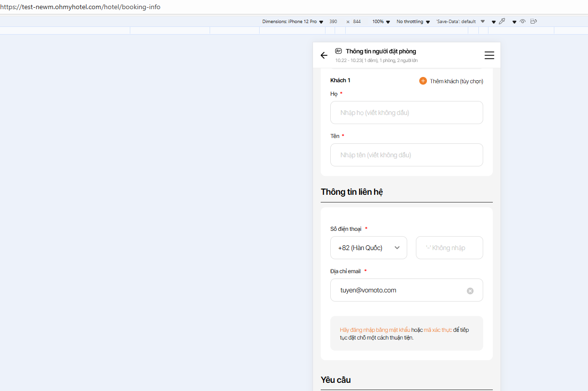588x391 pixels.
Task: Click the orange plus add guest icon
Action: click(423, 81)
